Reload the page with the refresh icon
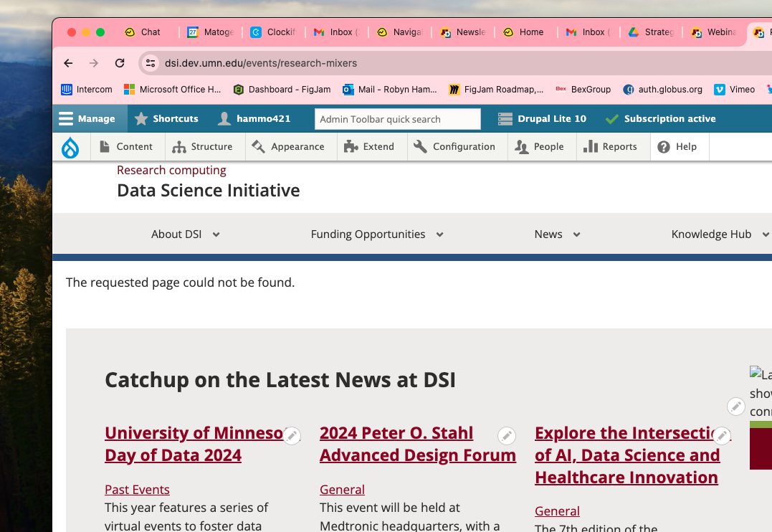The height and width of the screenshot is (532, 772). pyautogui.click(x=120, y=63)
